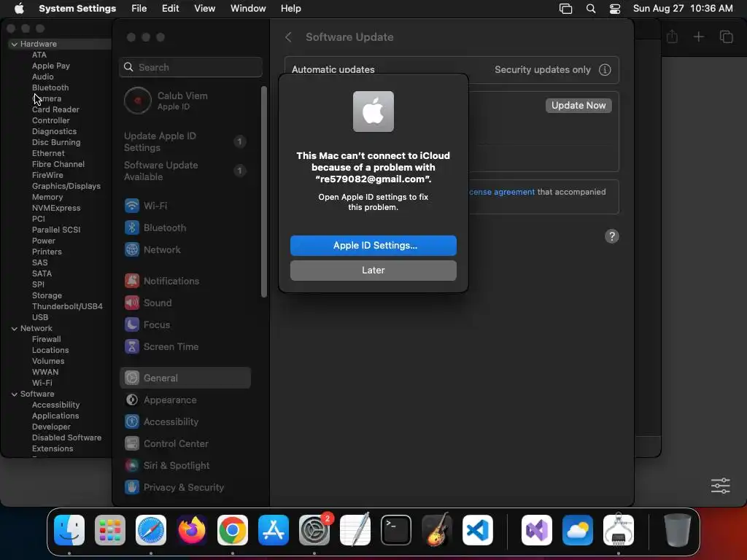Open System Information chip icon in dock

pyautogui.click(x=619, y=529)
